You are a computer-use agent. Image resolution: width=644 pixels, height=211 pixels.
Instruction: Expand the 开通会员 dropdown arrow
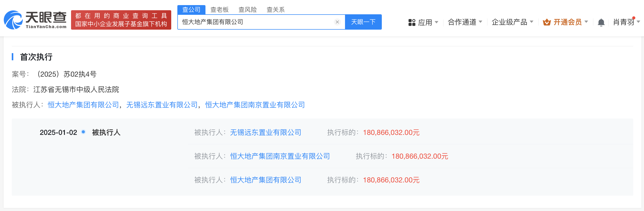click(x=586, y=22)
